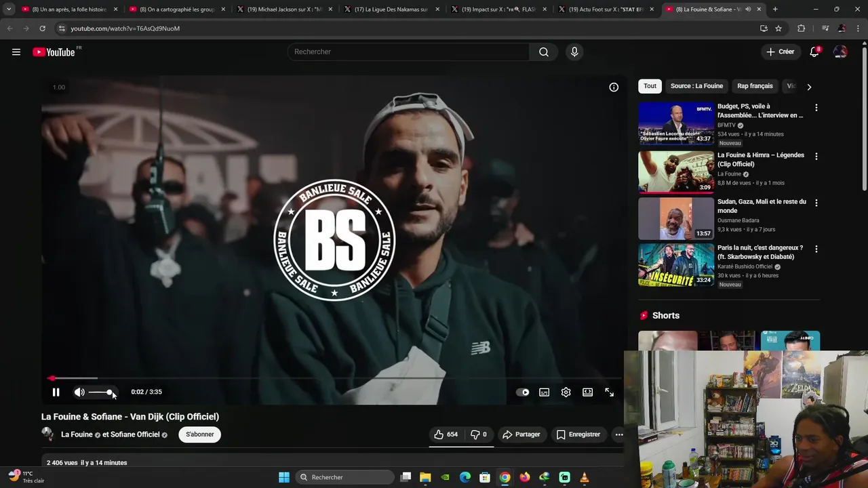Screen dimensions: 868x488
Task: Toggle the autoplay switch
Action: [x=523, y=392]
